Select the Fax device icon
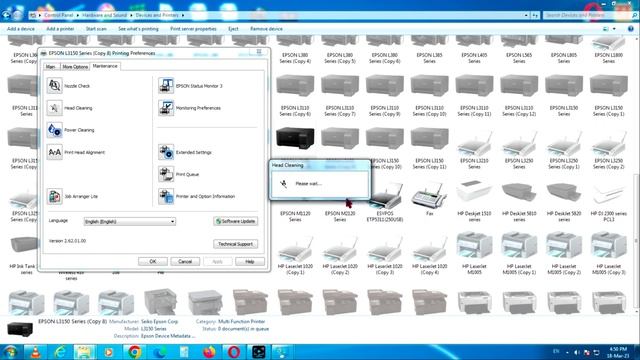Viewport: 640px width, 360px height. click(x=429, y=198)
